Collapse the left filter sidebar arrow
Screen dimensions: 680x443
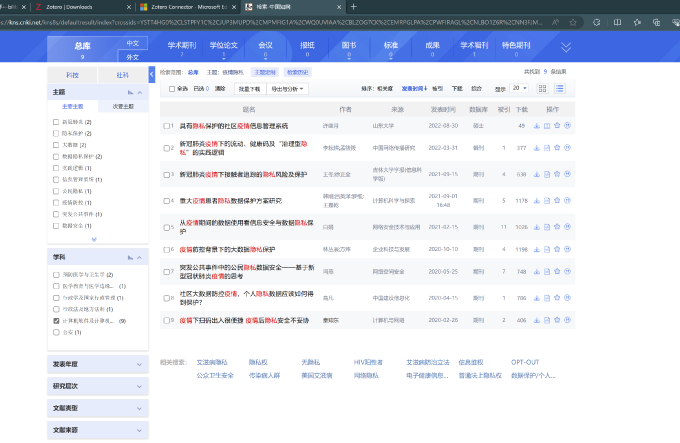click(151, 74)
